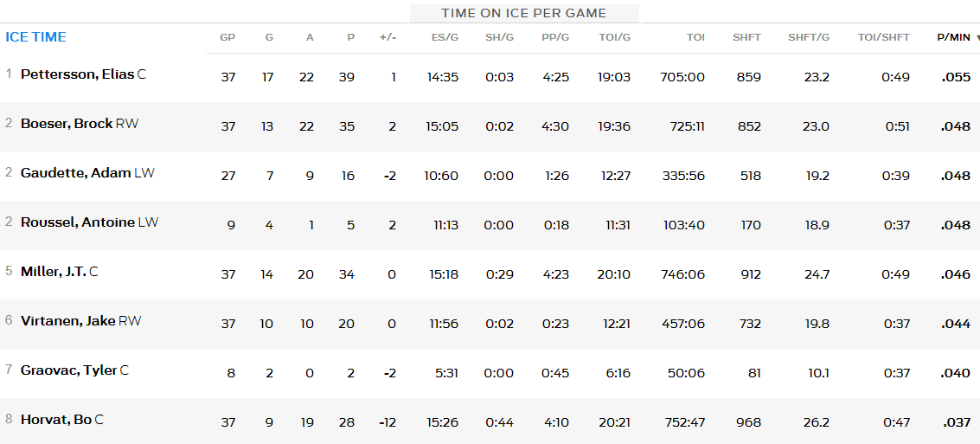Screen dimensions: 980x444
Task: Sort by the +/- column header
Action: click(x=387, y=37)
